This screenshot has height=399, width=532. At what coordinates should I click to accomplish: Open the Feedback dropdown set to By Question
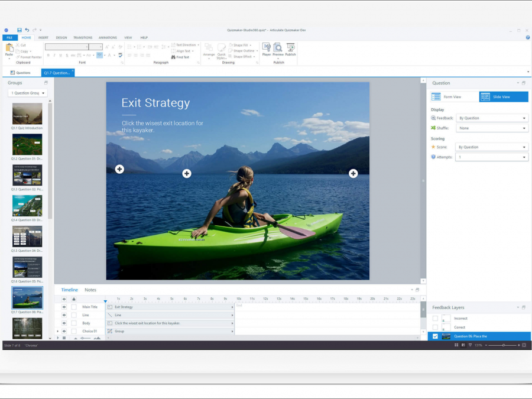click(492, 118)
